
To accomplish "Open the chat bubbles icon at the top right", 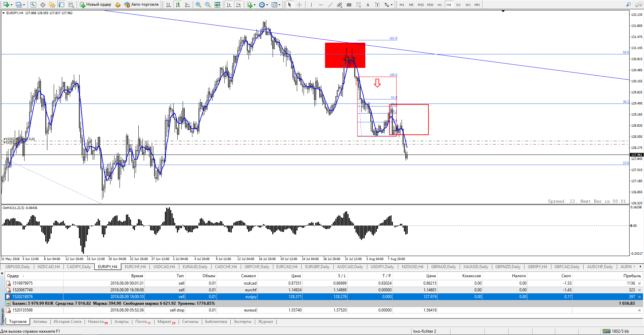I will pos(638,5).
